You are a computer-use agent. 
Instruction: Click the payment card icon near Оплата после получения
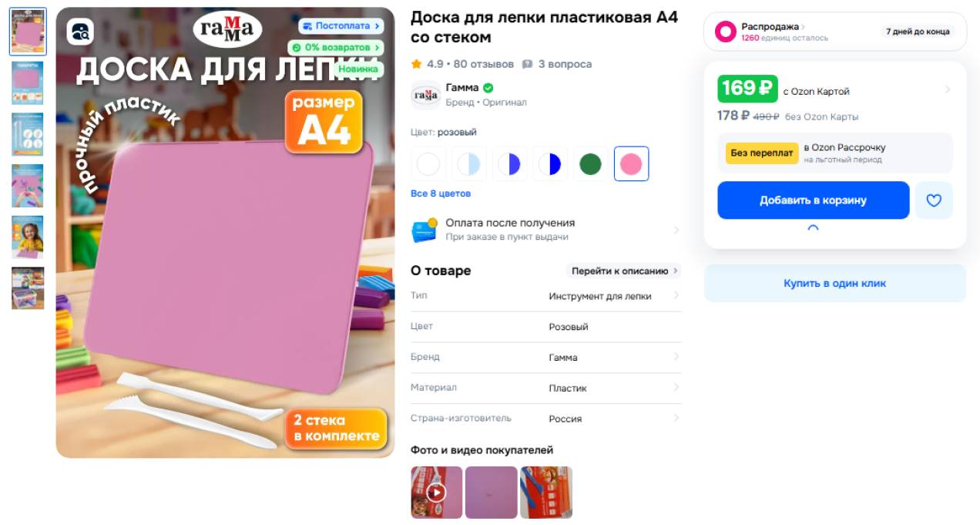(x=425, y=230)
